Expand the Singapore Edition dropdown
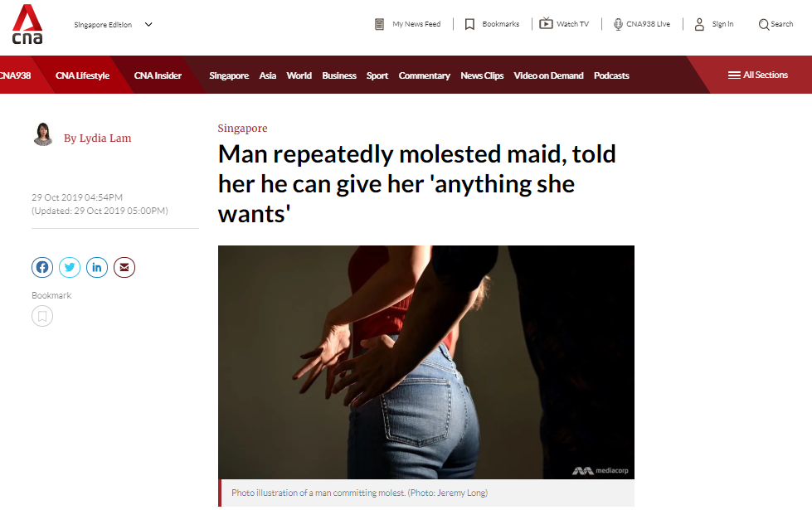Screen dimensions: 812x510 [114, 24]
